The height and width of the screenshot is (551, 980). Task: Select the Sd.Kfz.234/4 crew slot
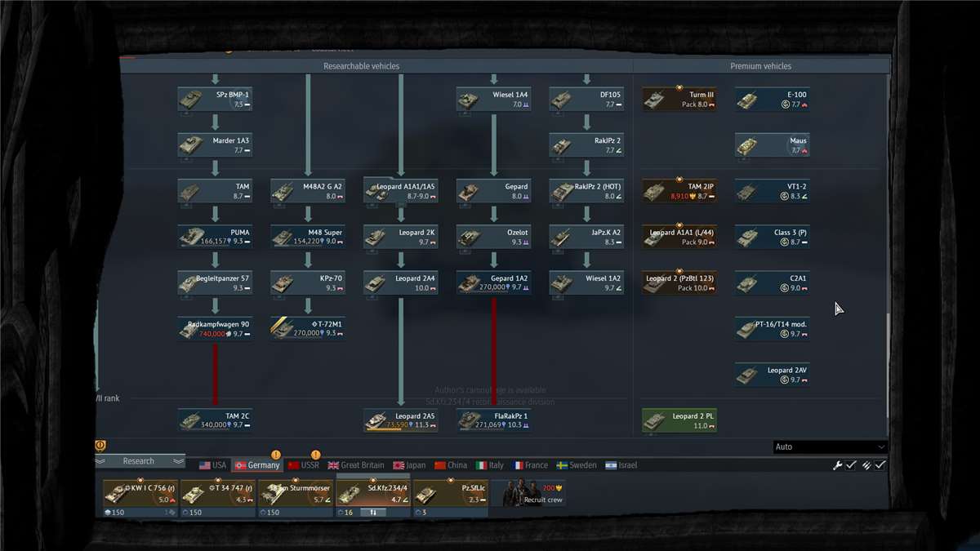pos(373,497)
